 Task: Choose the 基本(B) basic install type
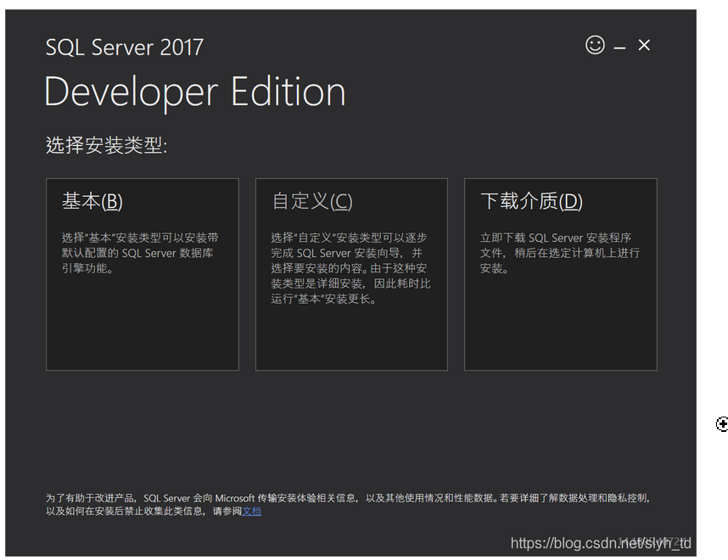(143, 274)
